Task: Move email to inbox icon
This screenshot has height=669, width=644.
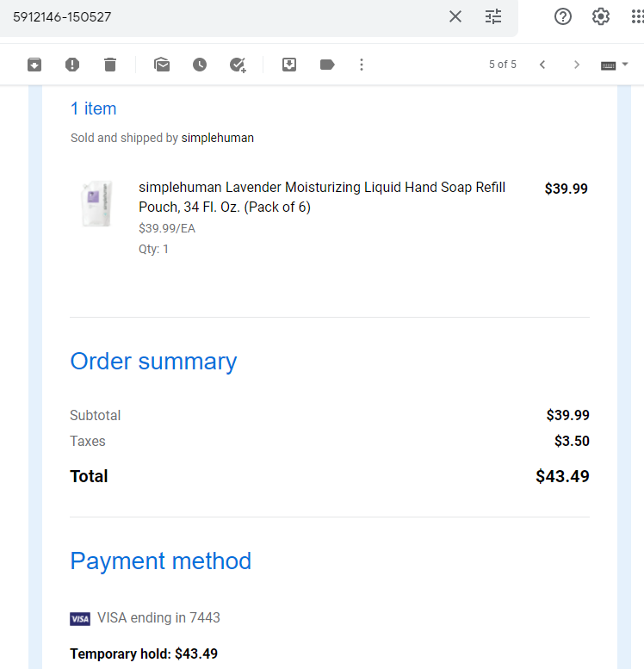Action: click(x=289, y=65)
